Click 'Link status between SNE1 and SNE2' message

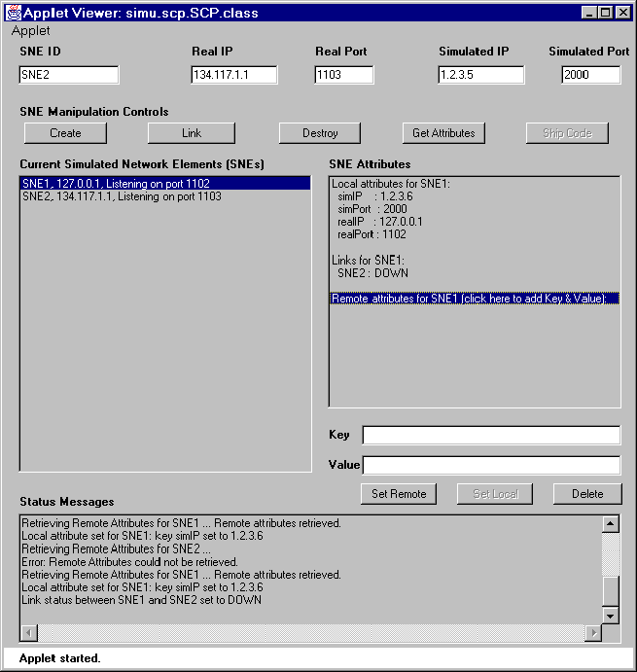point(141,600)
